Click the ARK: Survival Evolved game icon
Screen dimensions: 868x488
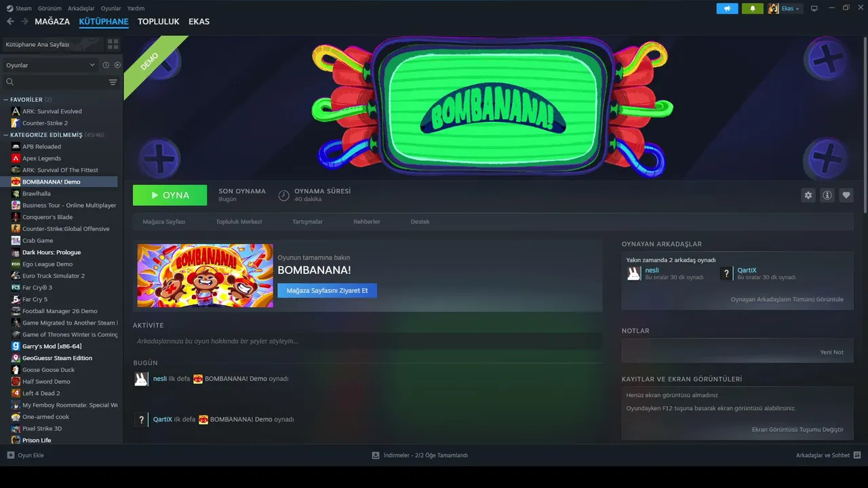(16, 111)
